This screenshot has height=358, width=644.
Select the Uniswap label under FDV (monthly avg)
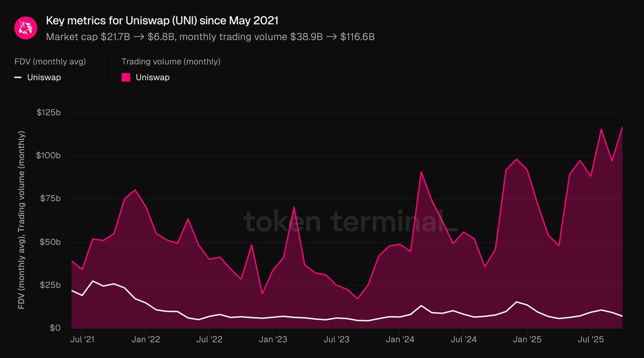(x=44, y=77)
